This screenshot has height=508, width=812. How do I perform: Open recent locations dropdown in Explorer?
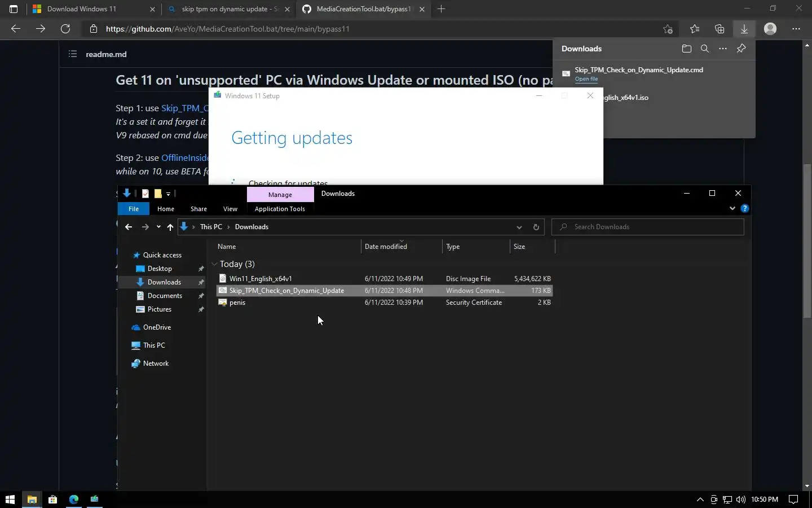point(158,227)
